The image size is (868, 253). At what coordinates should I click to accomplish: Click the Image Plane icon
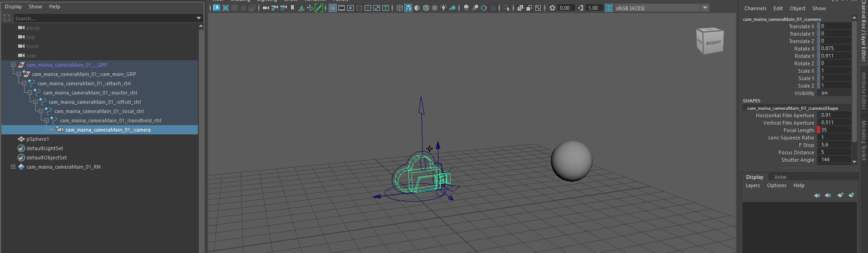(301, 8)
